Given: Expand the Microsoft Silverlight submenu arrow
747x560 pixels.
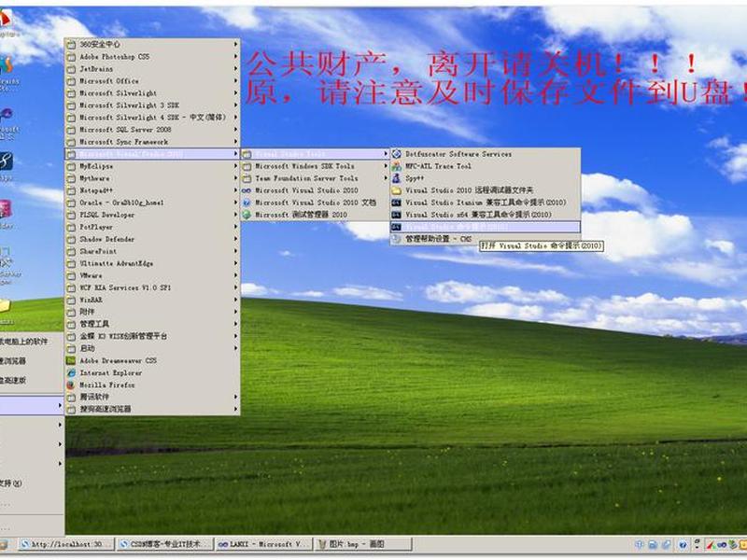Looking at the screenshot, I should (235, 92).
